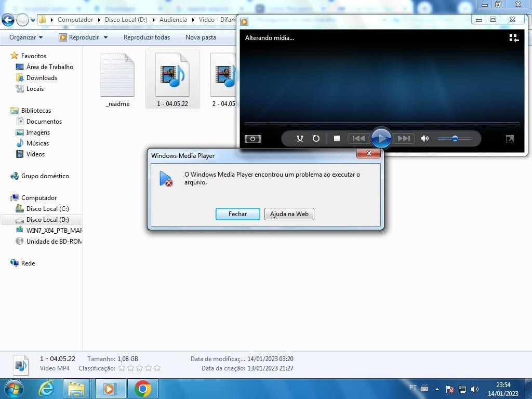Create a Nova pasta
The image size is (532, 399).
pos(201,37)
